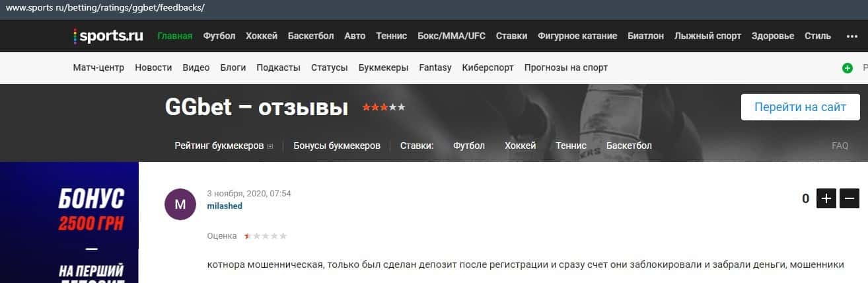Expand the Рейтинг букмекеров dropdown

270,146
